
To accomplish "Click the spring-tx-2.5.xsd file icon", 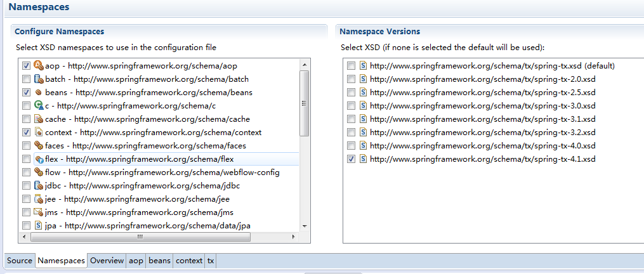I will click(363, 93).
